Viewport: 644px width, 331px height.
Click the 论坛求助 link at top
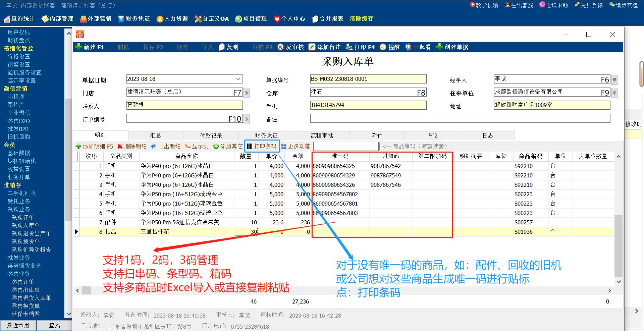point(554,5)
